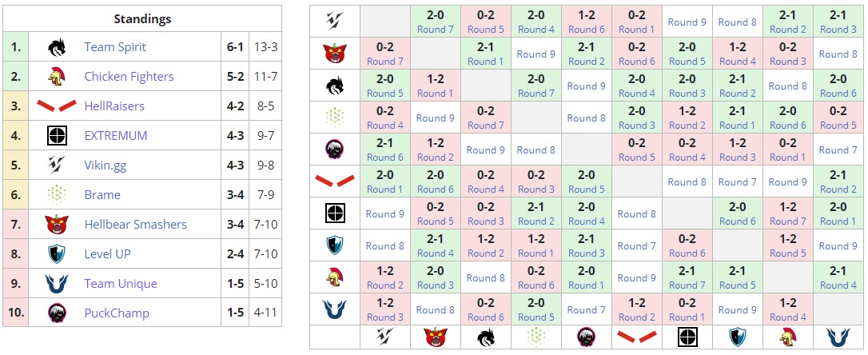
Task: Click Level UP logo in crosstable bottom row
Action: pyautogui.click(x=737, y=337)
